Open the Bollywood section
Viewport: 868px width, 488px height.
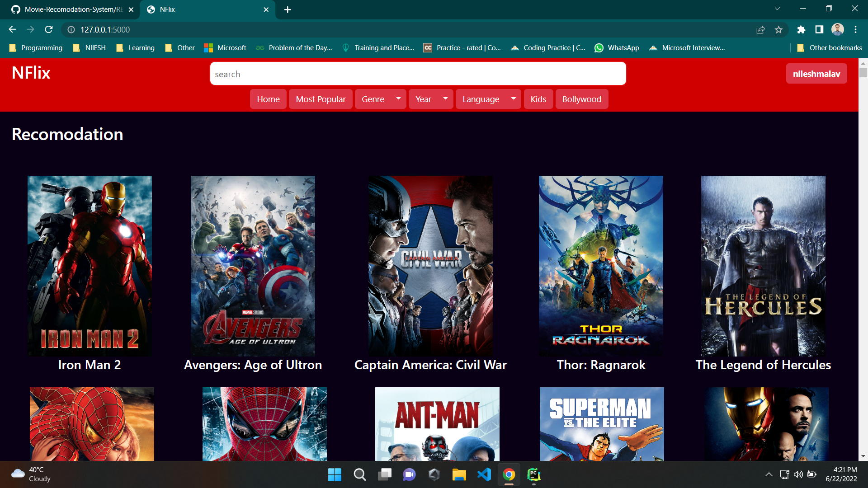click(x=581, y=99)
